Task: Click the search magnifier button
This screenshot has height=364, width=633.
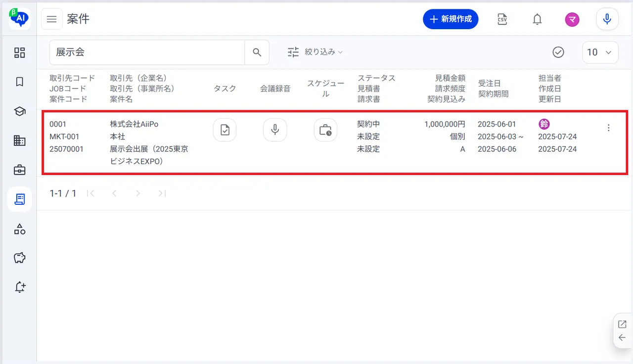Action: click(x=257, y=52)
